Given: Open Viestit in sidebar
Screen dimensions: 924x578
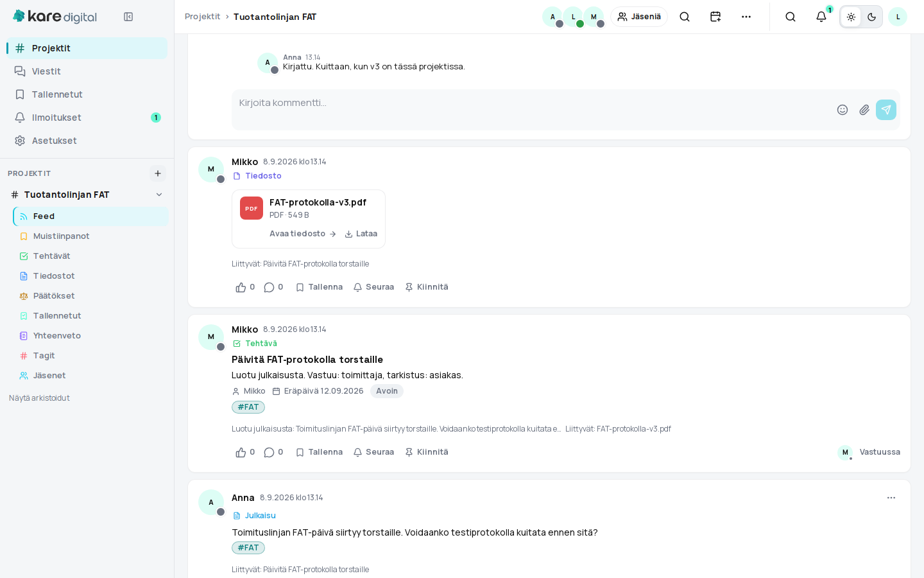Looking at the screenshot, I should pos(87,71).
